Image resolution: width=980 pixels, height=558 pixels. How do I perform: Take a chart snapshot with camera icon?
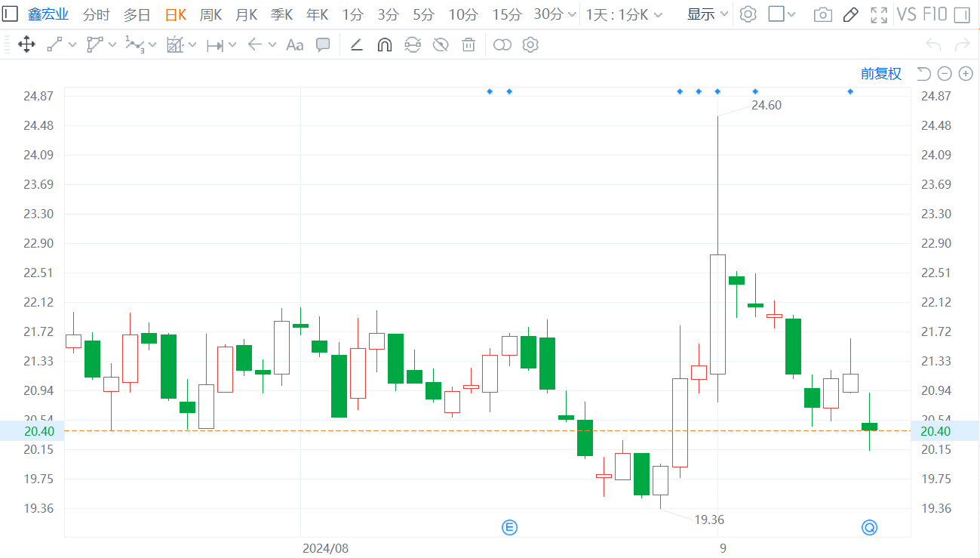pos(823,15)
